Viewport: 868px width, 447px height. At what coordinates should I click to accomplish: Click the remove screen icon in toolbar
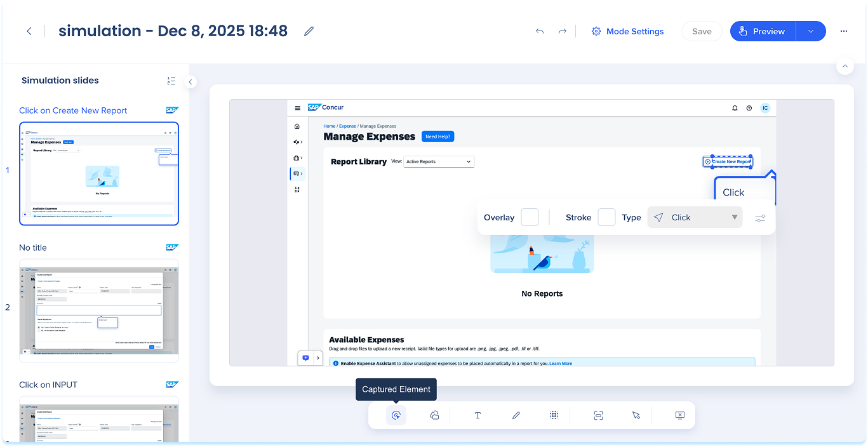click(x=679, y=415)
